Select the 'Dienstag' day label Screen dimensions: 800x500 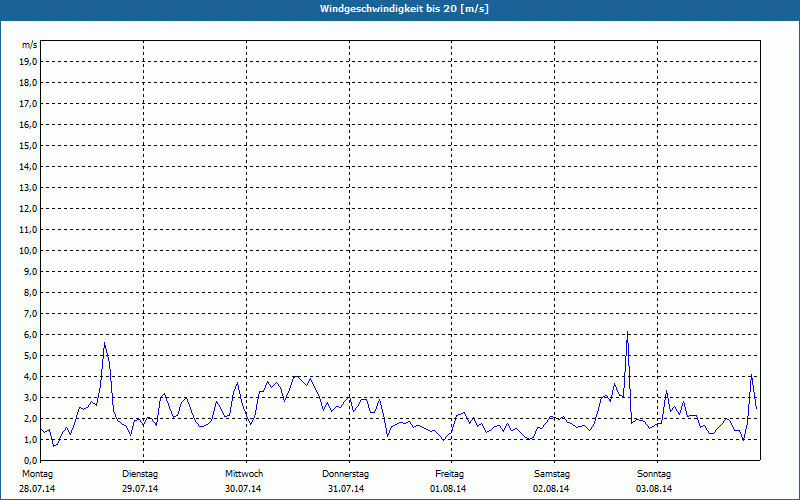140,474
